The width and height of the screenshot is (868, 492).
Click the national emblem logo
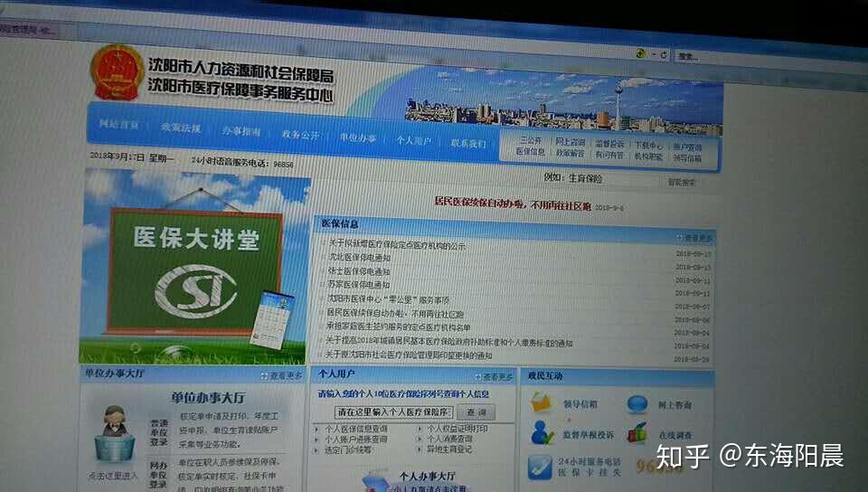(x=117, y=72)
